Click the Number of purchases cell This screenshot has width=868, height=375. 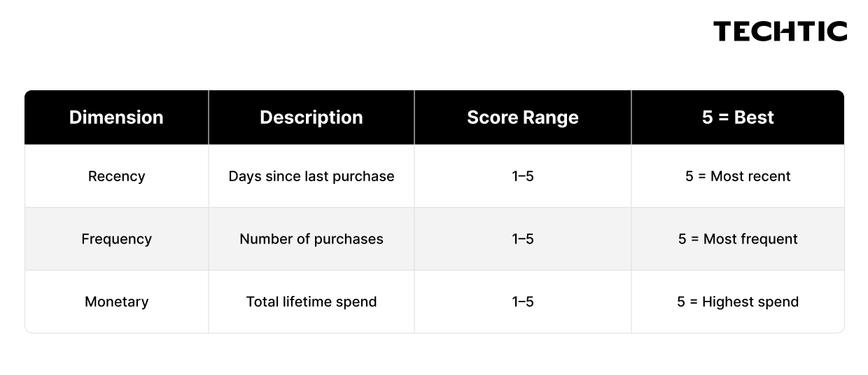coord(311,239)
